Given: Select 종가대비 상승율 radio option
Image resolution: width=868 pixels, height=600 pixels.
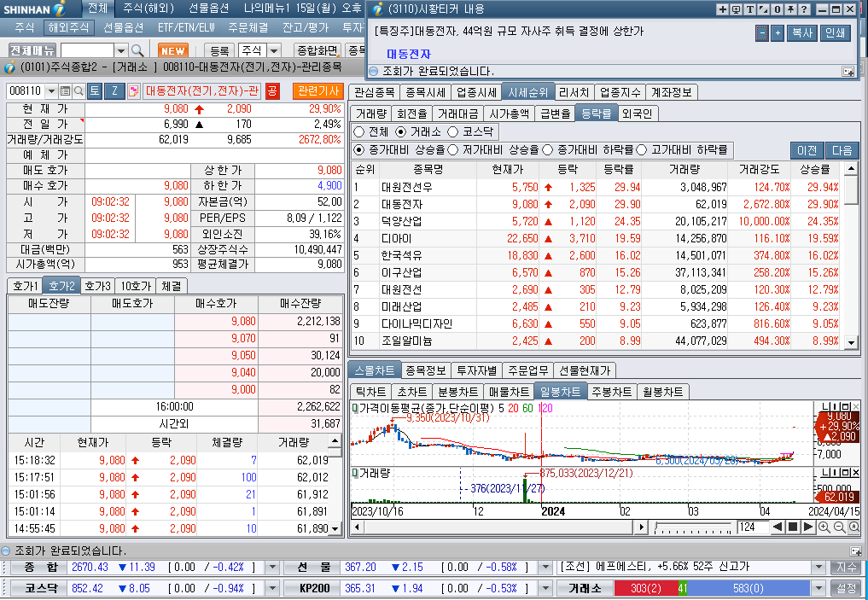Looking at the screenshot, I should point(358,149).
